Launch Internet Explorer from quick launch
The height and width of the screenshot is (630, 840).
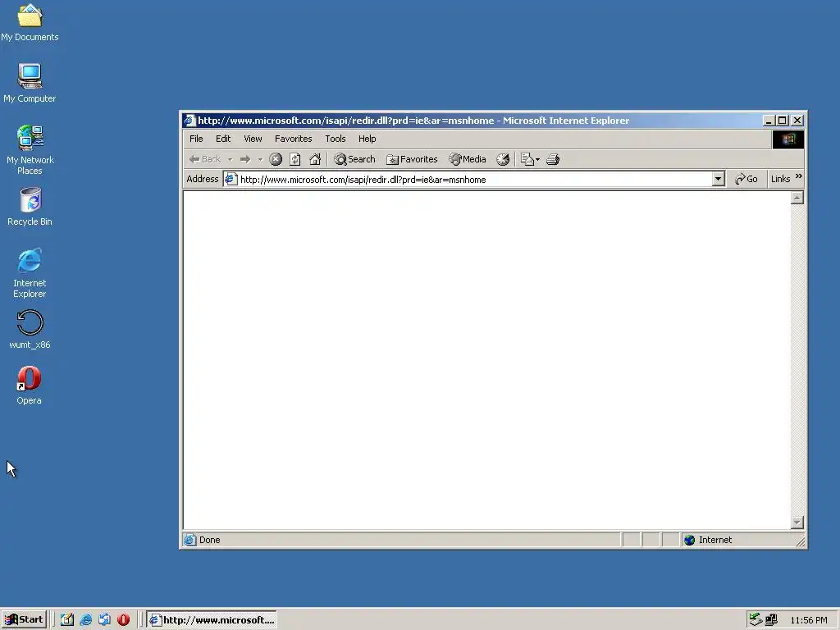pyautogui.click(x=85, y=620)
